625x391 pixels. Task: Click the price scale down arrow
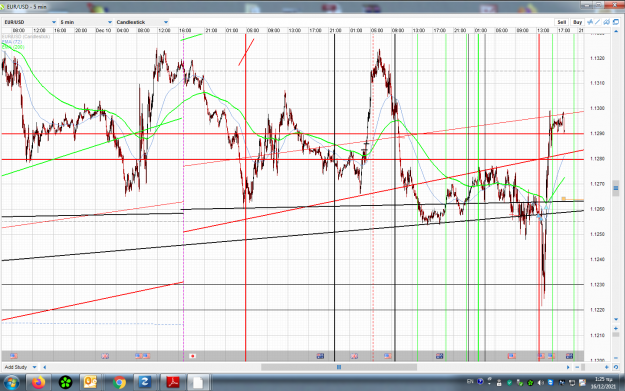point(616,319)
